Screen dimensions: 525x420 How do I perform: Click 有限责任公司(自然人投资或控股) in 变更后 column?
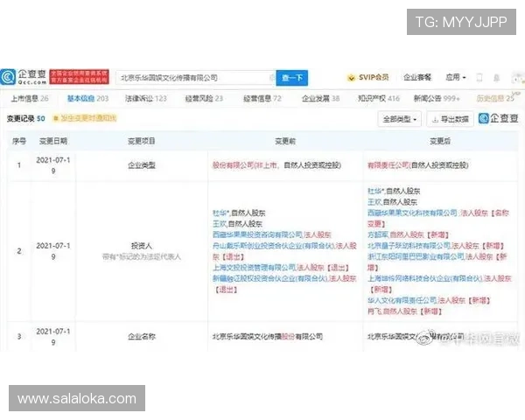coord(418,165)
